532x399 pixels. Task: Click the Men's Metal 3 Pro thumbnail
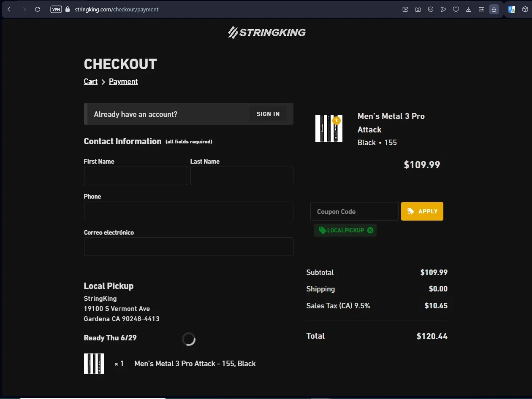tap(329, 128)
